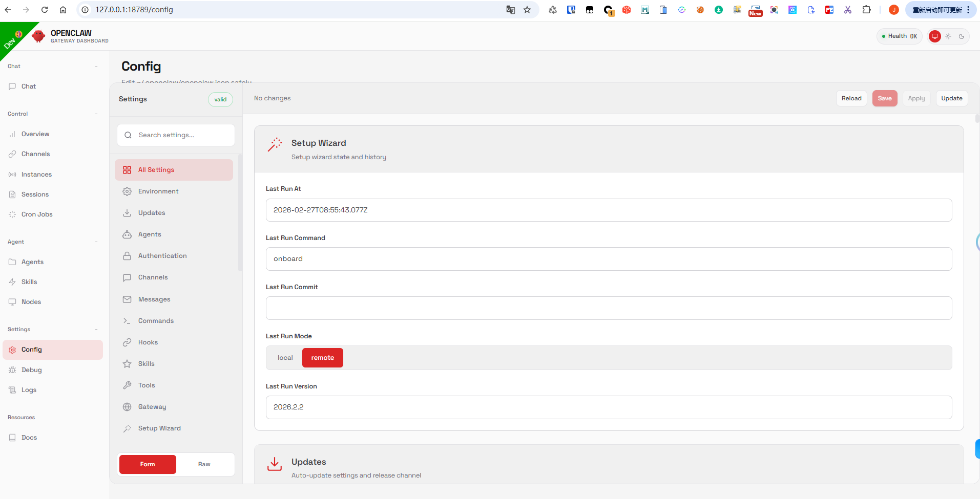Collapse the Agent section in sidebar
The image size is (980, 499).
click(96, 242)
